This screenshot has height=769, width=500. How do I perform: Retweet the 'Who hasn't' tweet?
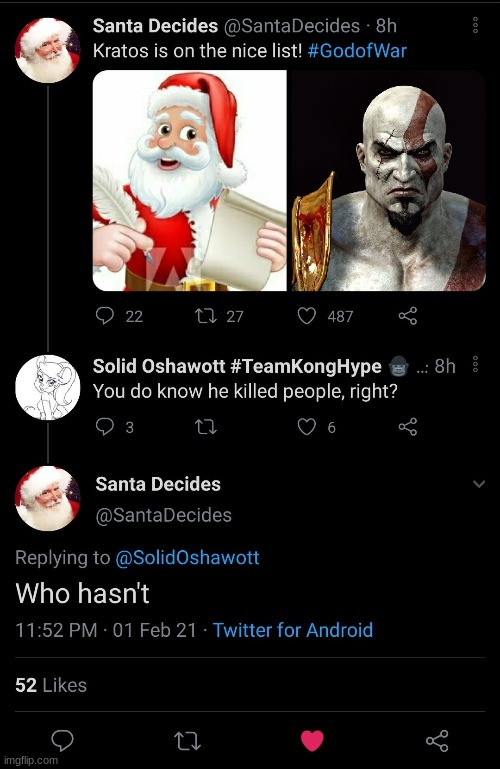tap(188, 741)
